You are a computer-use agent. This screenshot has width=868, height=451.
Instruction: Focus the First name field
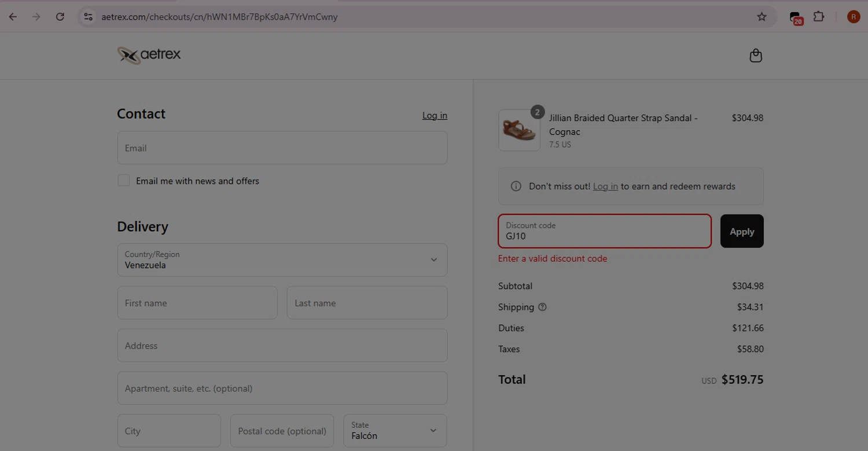point(197,302)
